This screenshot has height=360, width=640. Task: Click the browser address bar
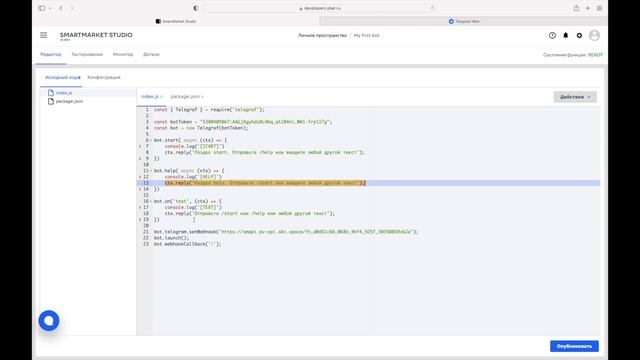(320, 8)
